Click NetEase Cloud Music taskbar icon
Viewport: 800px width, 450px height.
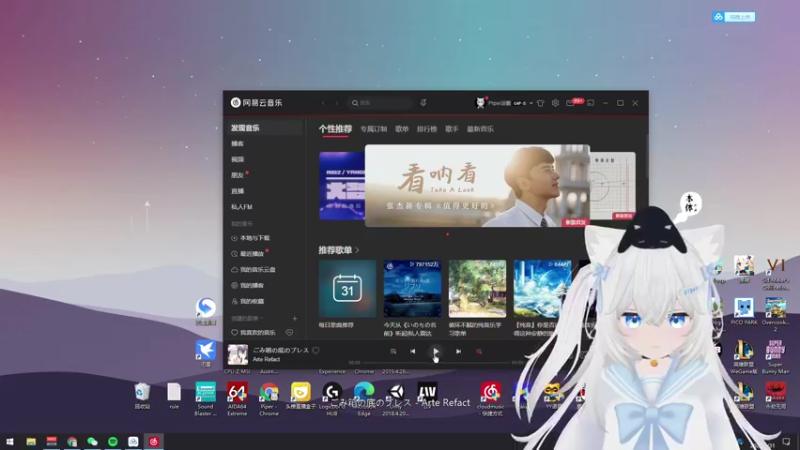(154, 442)
